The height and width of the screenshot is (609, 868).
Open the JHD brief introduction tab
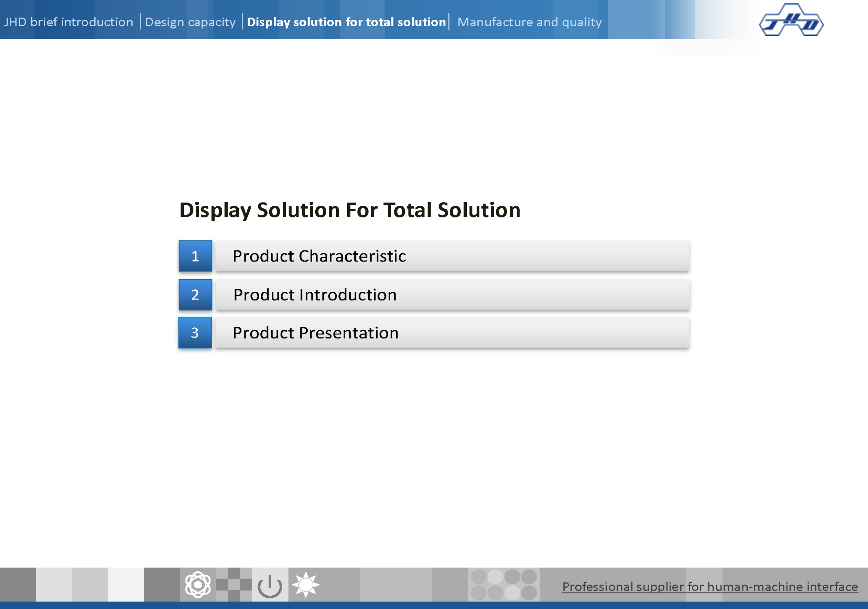69,22
